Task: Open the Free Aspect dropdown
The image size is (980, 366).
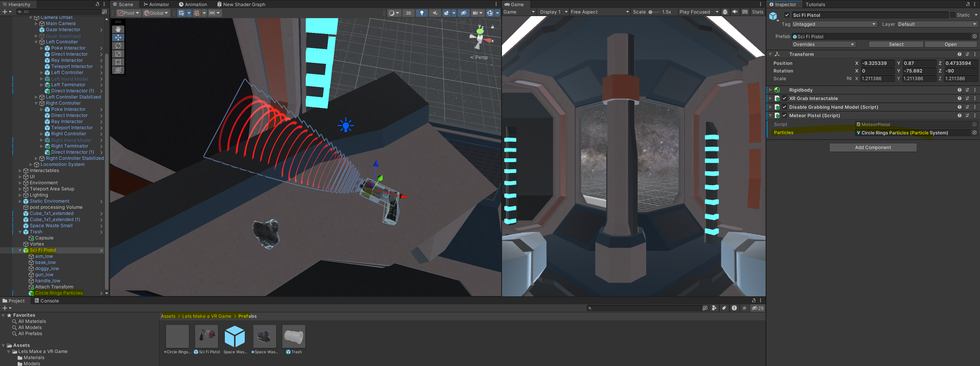Action: [599, 12]
